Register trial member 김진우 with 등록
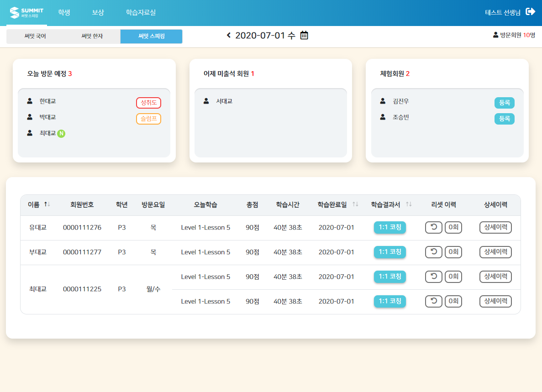The width and height of the screenshot is (542, 392). (504, 103)
